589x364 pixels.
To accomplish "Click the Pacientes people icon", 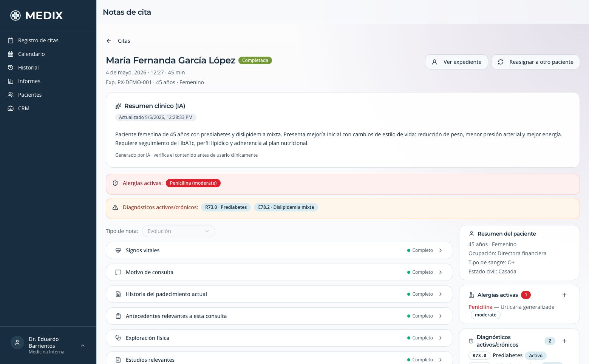I will pyautogui.click(x=11, y=95).
